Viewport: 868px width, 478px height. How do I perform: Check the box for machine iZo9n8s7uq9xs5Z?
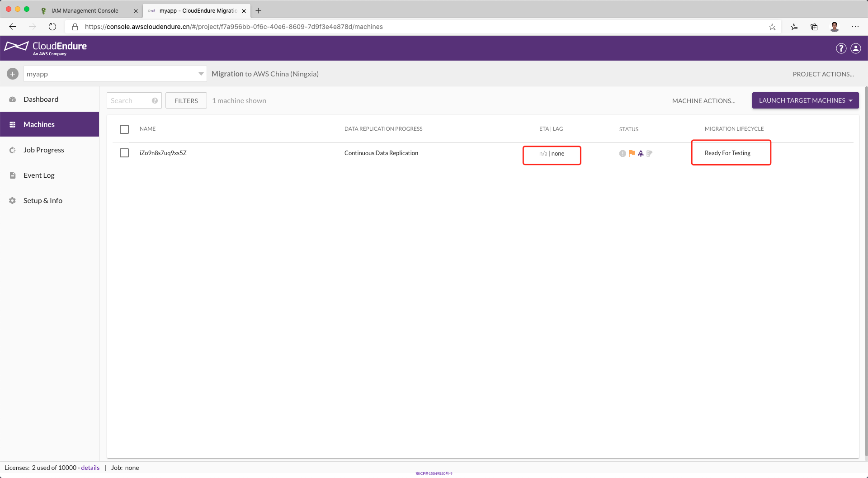(124, 153)
